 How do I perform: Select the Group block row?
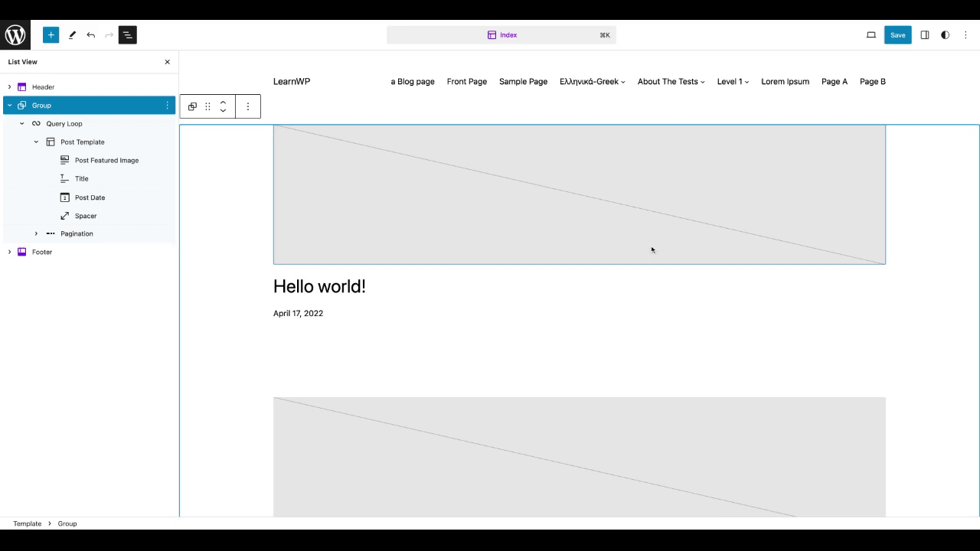(90, 106)
